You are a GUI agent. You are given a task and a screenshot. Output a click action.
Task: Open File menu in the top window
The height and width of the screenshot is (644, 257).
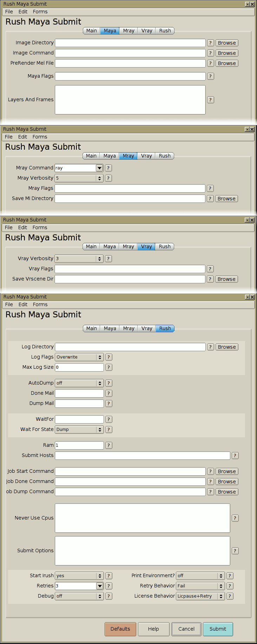coord(9,12)
